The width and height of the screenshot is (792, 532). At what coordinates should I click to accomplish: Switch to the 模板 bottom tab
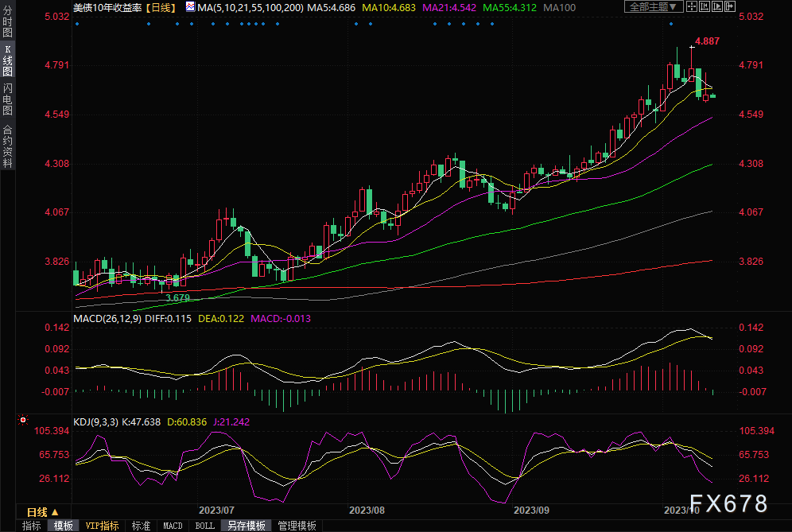63,526
